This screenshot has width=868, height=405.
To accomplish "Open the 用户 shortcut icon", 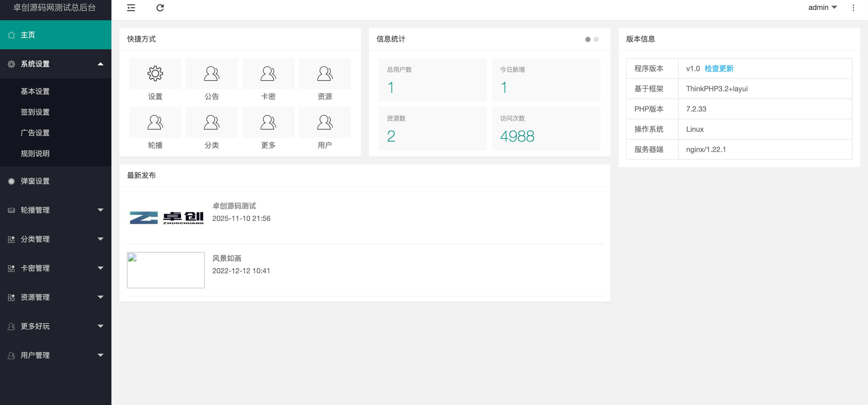I will click(x=324, y=122).
